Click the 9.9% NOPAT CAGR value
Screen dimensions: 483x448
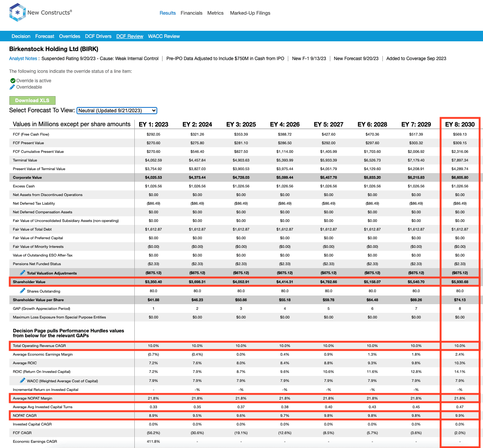click(x=460, y=415)
